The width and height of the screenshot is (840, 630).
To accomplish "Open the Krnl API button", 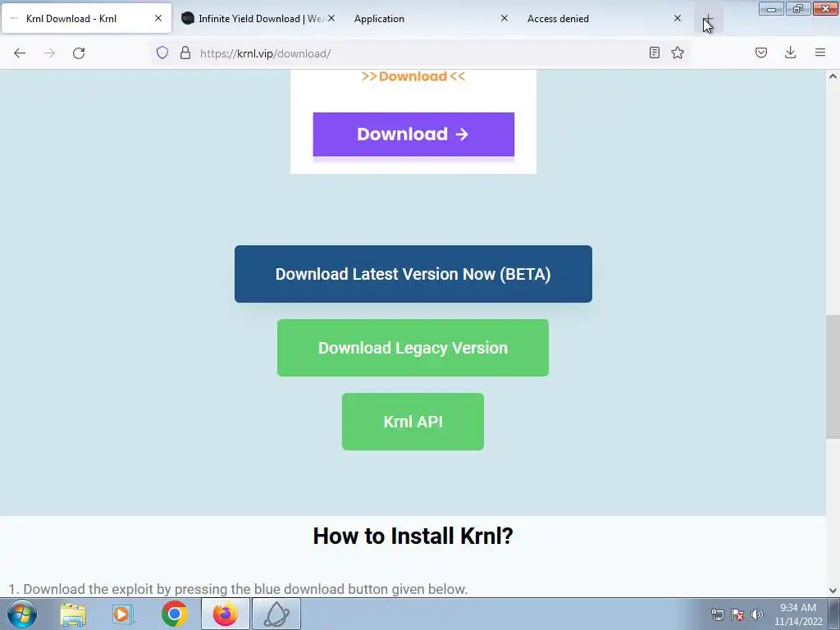I will click(413, 422).
